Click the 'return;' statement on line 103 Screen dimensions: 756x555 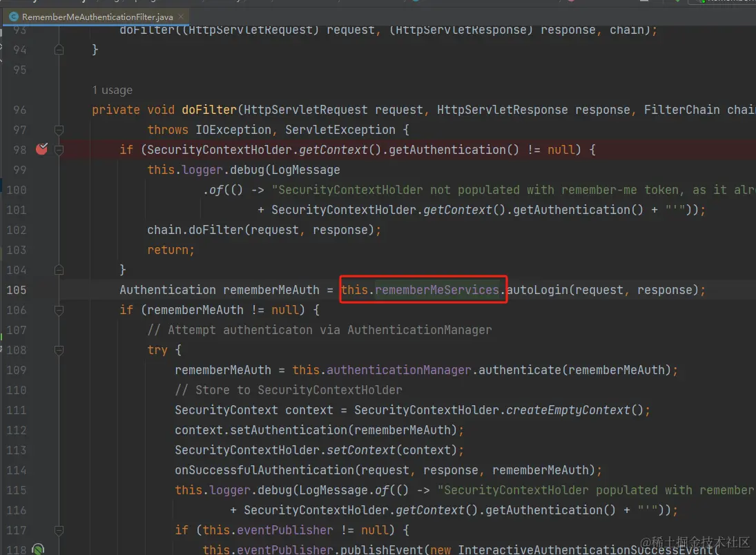click(171, 251)
